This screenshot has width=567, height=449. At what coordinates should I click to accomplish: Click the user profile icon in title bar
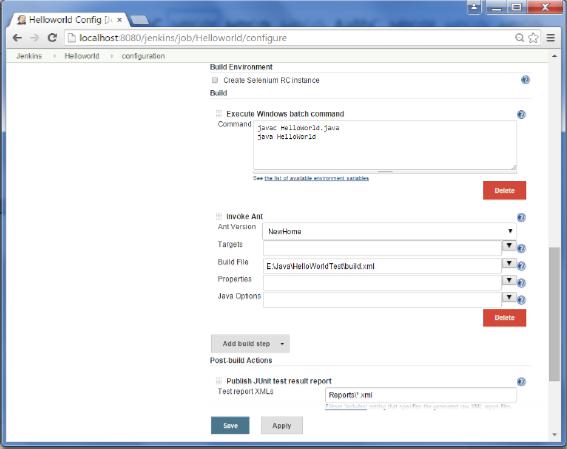(x=474, y=7)
